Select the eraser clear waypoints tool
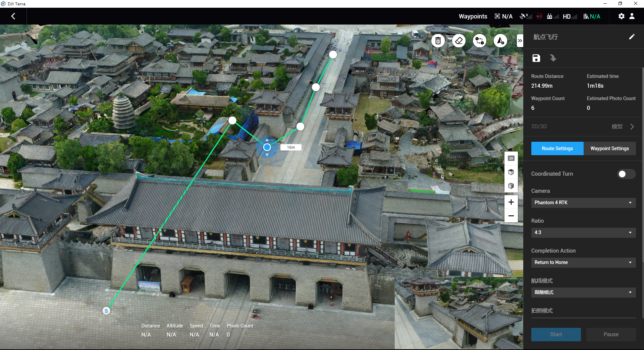This screenshot has width=644, height=350. (459, 41)
